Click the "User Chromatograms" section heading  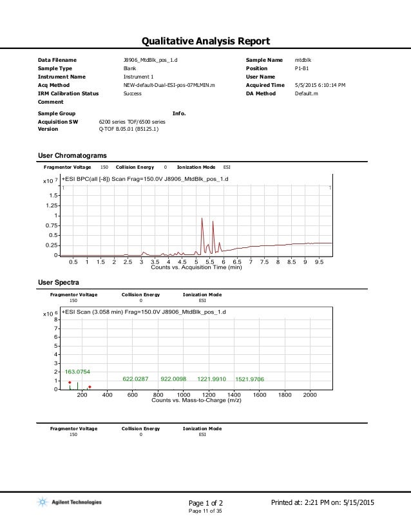click(72, 155)
